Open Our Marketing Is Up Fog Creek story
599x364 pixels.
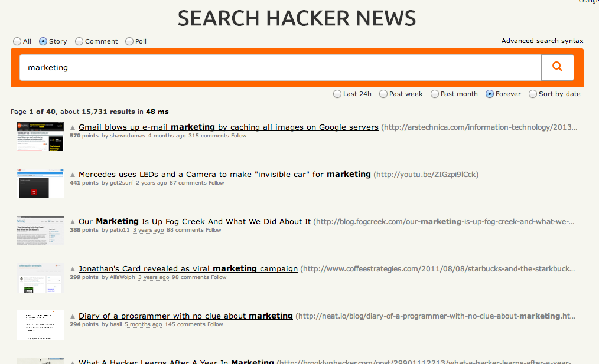(x=194, y=222)
